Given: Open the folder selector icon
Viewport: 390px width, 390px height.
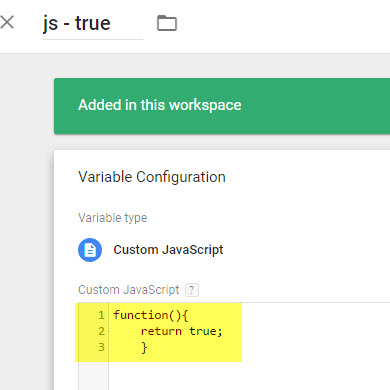Looking at the screenshot, I should (167, 23).
